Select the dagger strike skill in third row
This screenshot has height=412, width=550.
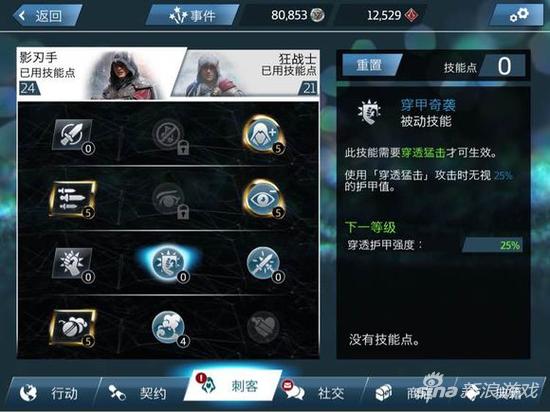263,263
